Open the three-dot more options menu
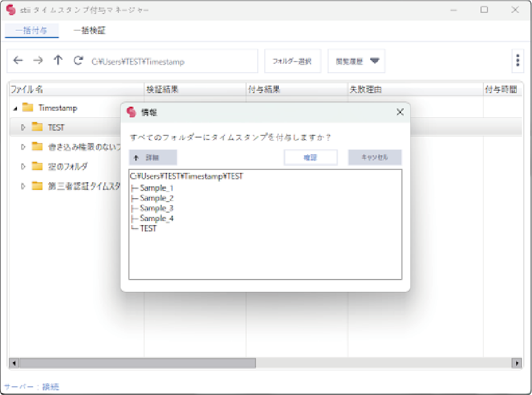Viewport: 532px width, 395px height. [517, 61]
